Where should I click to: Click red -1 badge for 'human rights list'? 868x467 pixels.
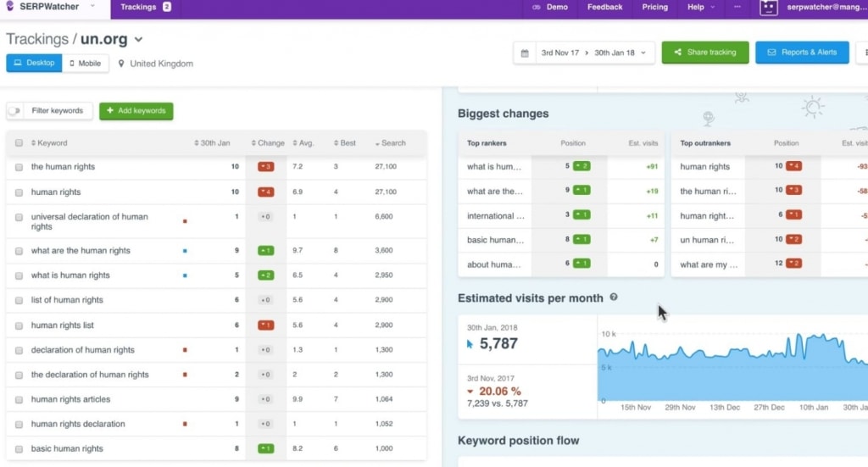tap(265, 325)
